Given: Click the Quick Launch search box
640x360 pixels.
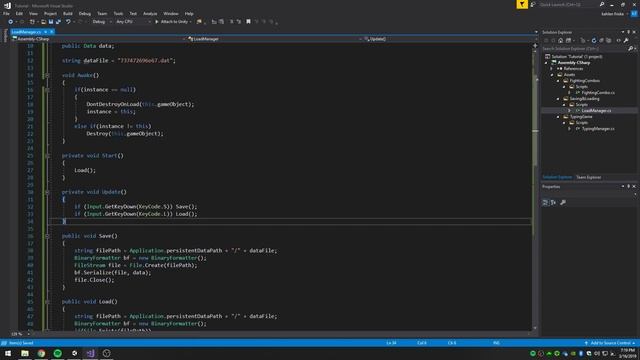Looking at the screenshot, I should [x=568, y=4].
